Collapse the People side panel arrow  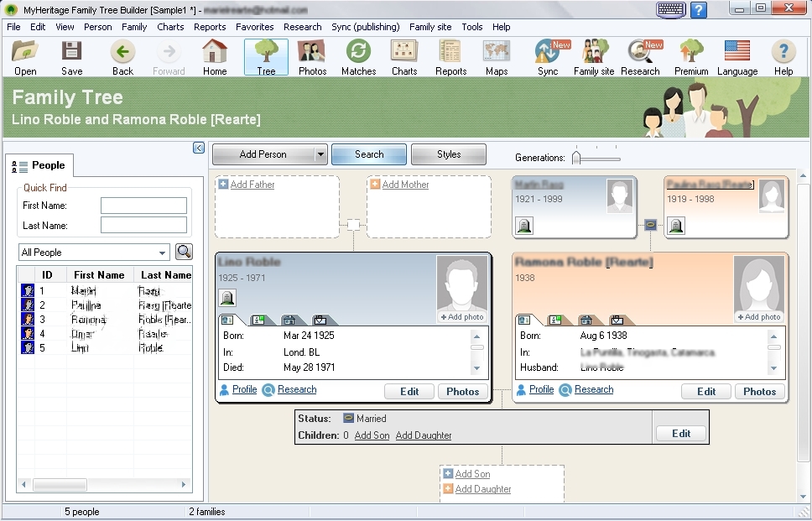pyautogui.click(x=198, y=148)
